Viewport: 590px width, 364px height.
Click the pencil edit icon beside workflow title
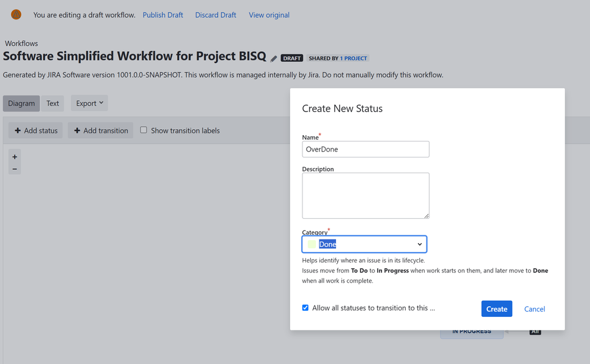(273, 58)
